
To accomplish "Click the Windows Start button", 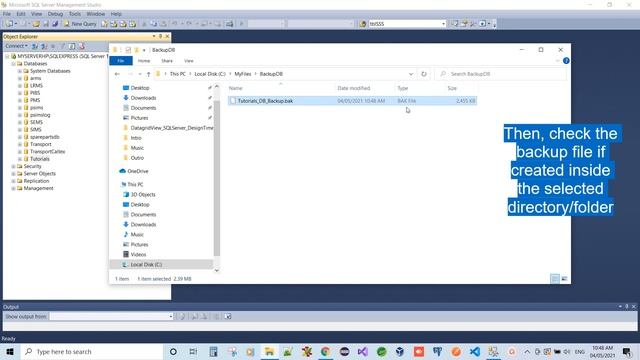I will tap(10, 351).
